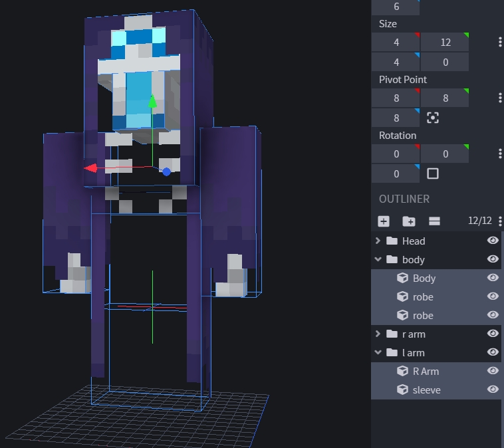Collapse the l arm group
Viewport: 504px width, 448px height.
pos(378,352)
